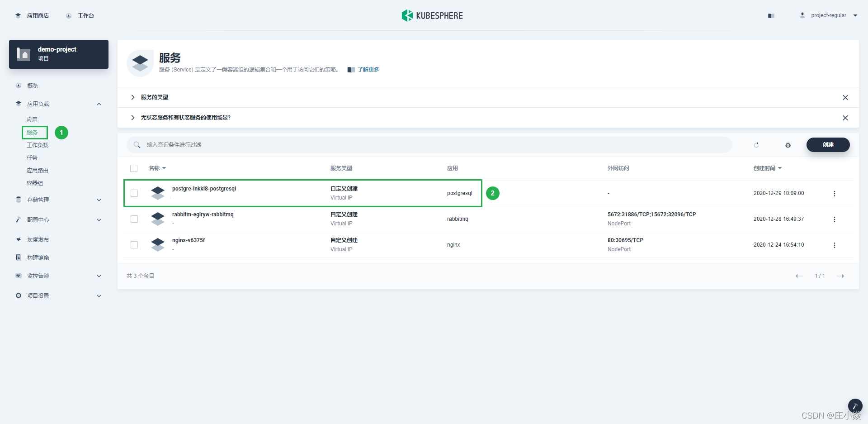Toggle the select-all checkbox in table header
The image size is (868, 424).
(134, 168)
